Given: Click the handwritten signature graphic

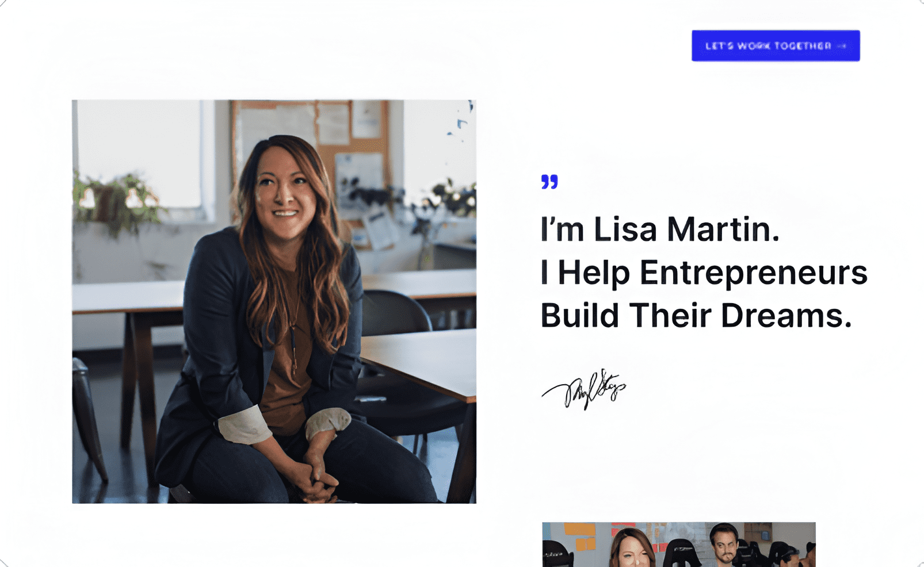Looking at the screenshot, I should 583,389.
